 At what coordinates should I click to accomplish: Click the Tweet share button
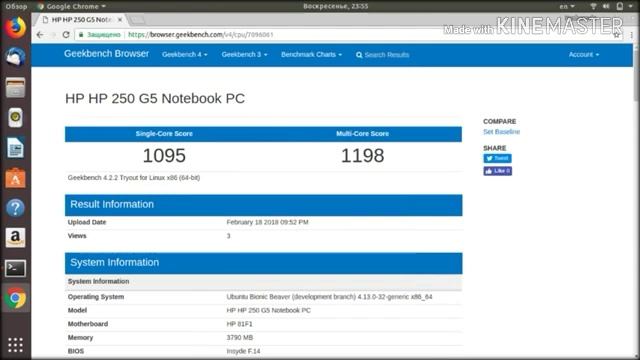click(497, 158)
